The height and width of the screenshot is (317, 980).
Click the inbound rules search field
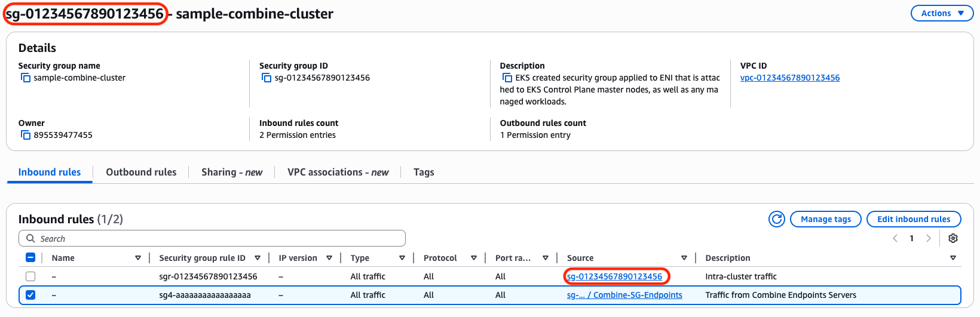pyautogui.click(x=212, y=238)
